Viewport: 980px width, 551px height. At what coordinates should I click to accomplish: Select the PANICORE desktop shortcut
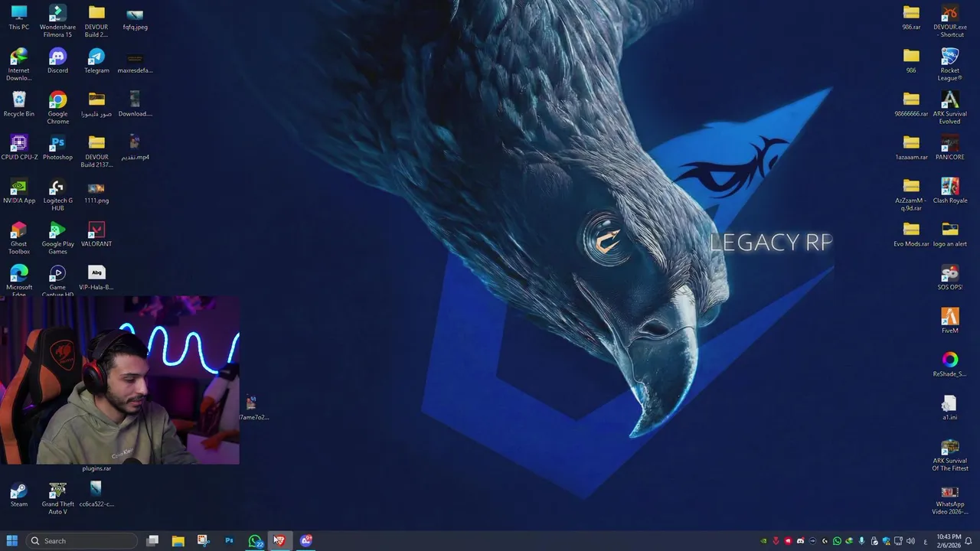pyautogui.click(x=949, y=148)
